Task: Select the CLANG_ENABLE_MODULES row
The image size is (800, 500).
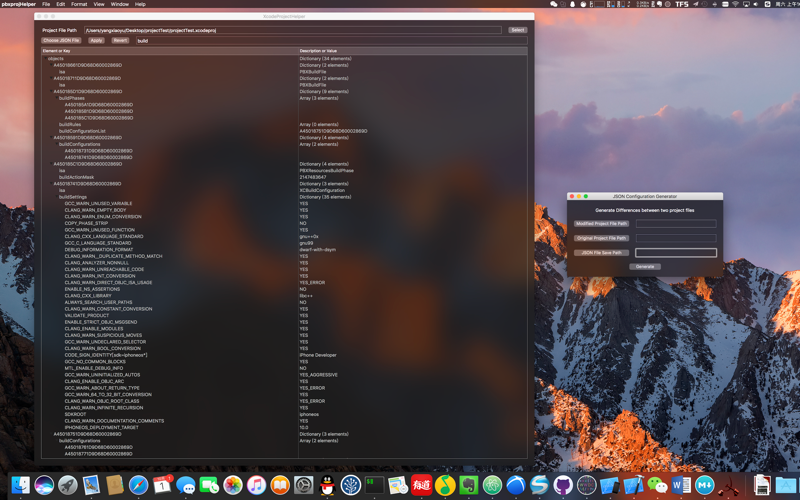Action: coord(284,329)
